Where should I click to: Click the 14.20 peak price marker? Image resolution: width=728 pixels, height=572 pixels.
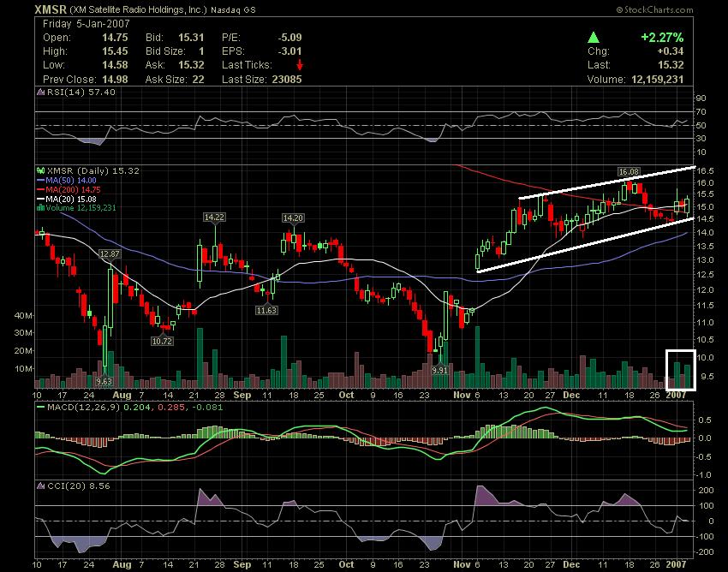293,217
